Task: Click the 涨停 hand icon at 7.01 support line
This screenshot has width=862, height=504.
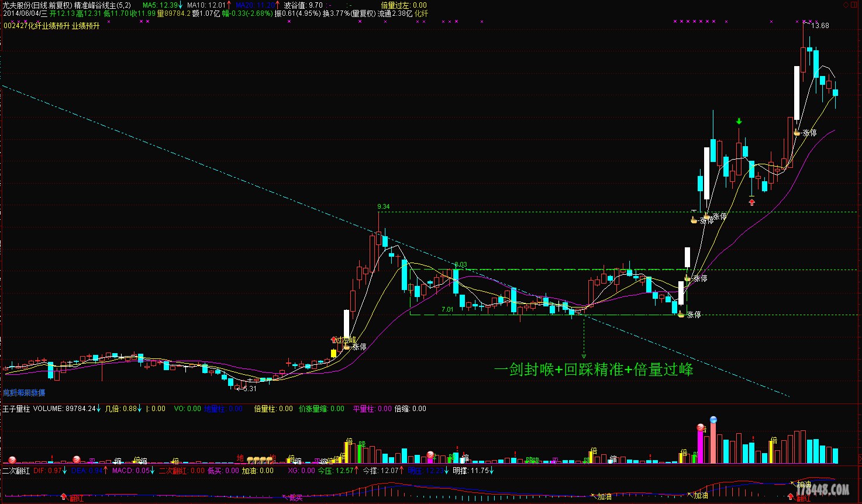Action: tap(681, 315)
